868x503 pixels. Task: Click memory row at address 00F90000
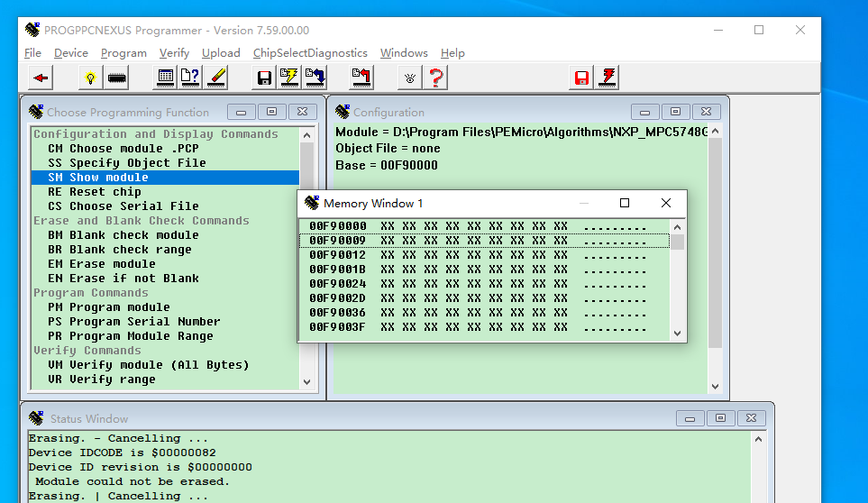coord(484,225)
